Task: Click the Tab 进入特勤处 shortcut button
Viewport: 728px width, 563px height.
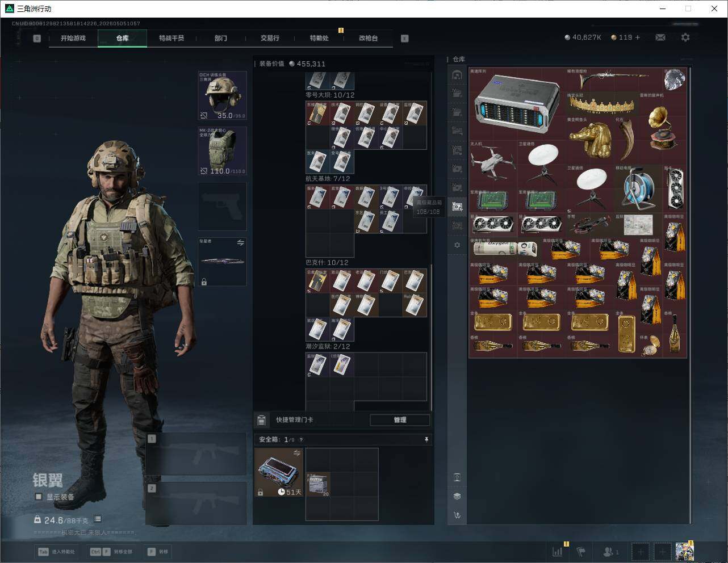Action: (x=56, y=552)
